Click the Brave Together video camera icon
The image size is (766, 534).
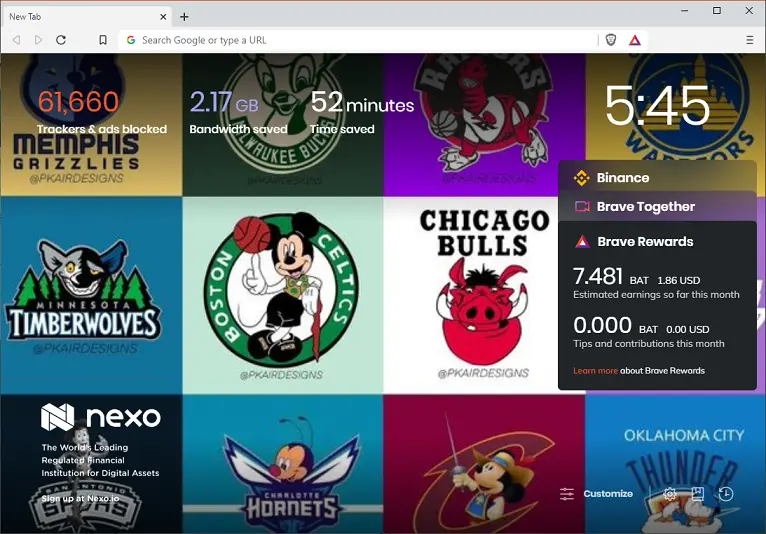coord(582,207)
